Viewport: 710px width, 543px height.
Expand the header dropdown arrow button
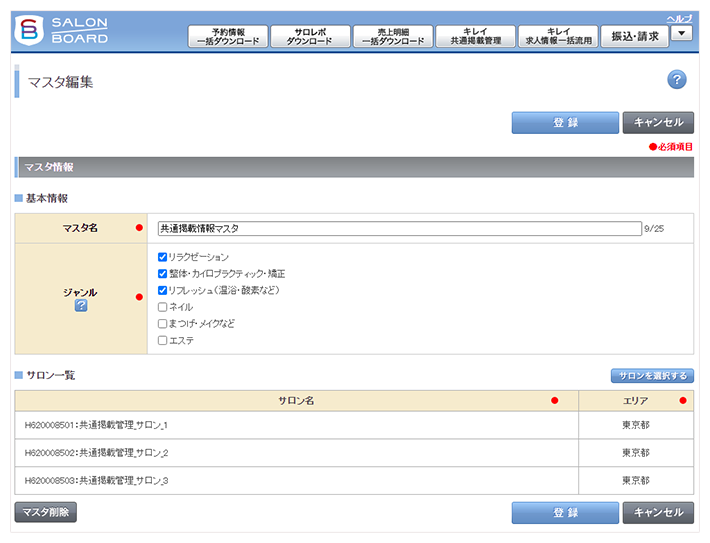(x=682, y=33)
